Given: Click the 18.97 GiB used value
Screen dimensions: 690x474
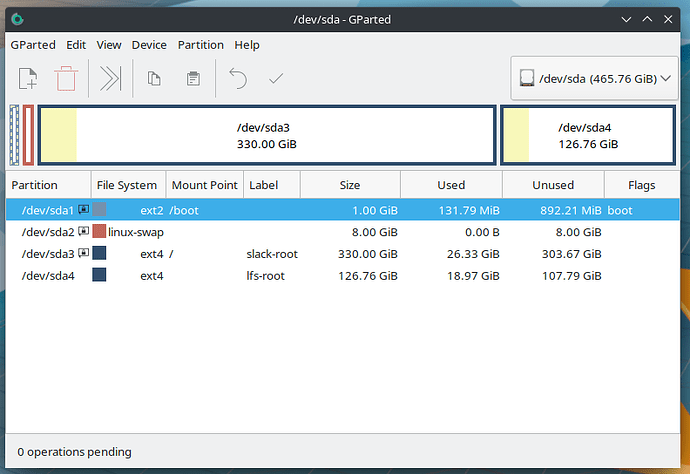Looking at the screenshot, I should coord(473,276).
